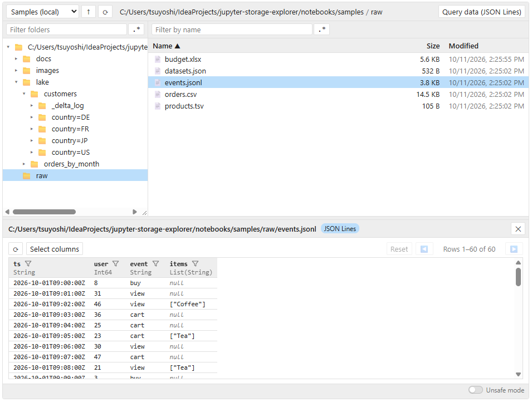Expand the orders_by_month folder
This screenshot has height=402, width=532.
click(x=24, y=164)
